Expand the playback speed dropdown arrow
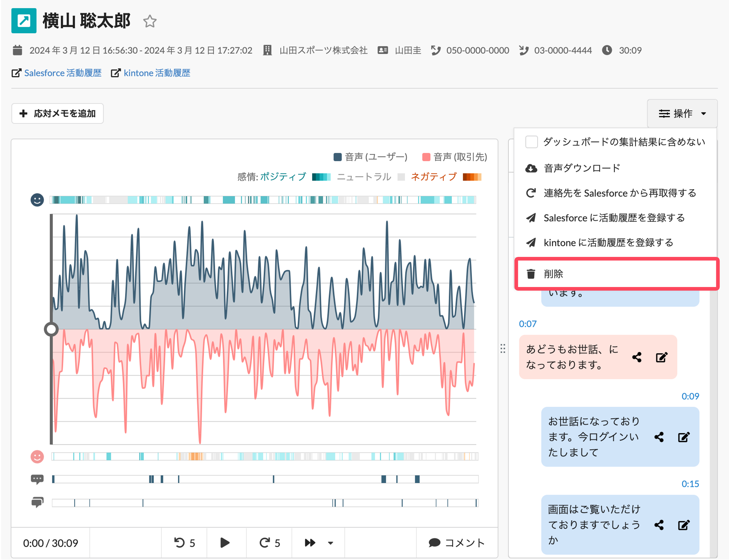The image size is (729, 560). click(x=330, y=543)
